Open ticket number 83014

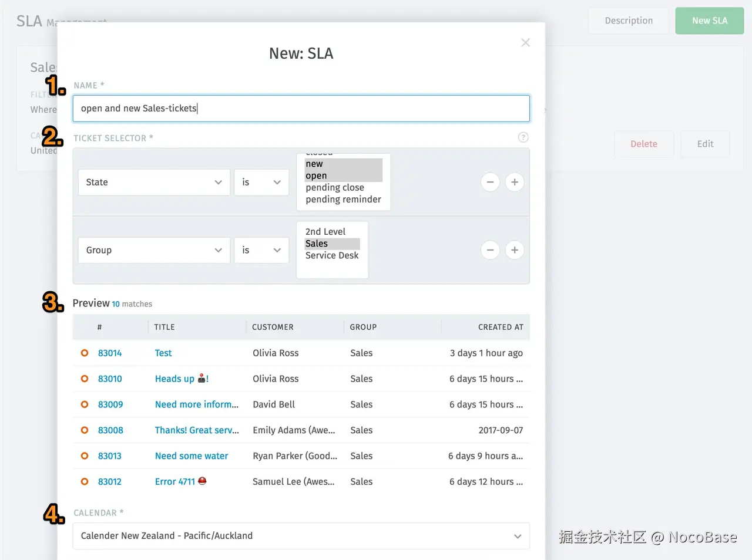[x=110, y=353]
